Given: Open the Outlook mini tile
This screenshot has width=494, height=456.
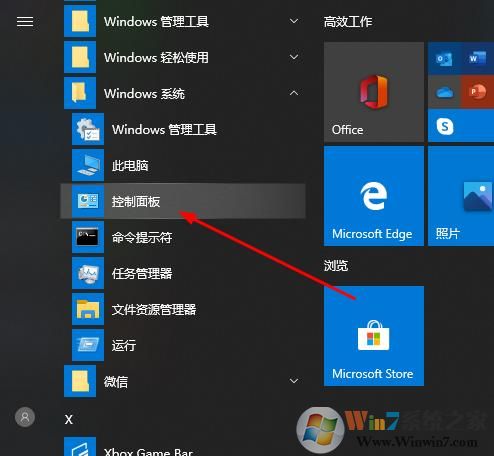Looking at the screenshot, I should click(444, 59).
